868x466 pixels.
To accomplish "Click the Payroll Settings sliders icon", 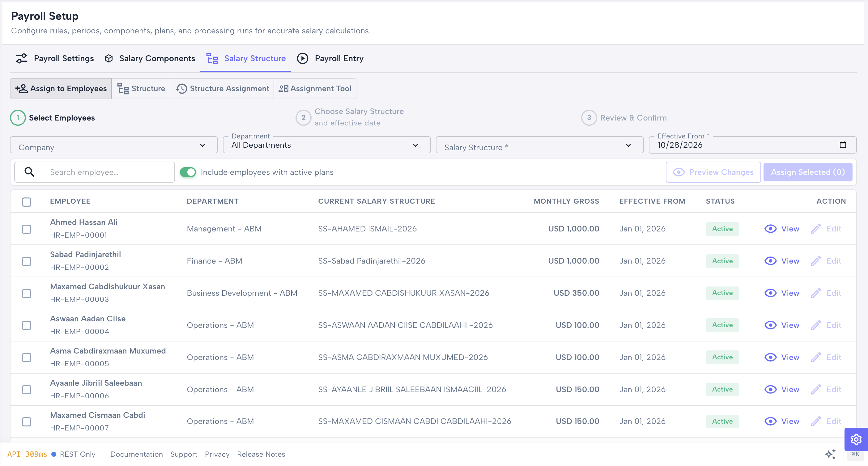I will click(x=22, y=58).
